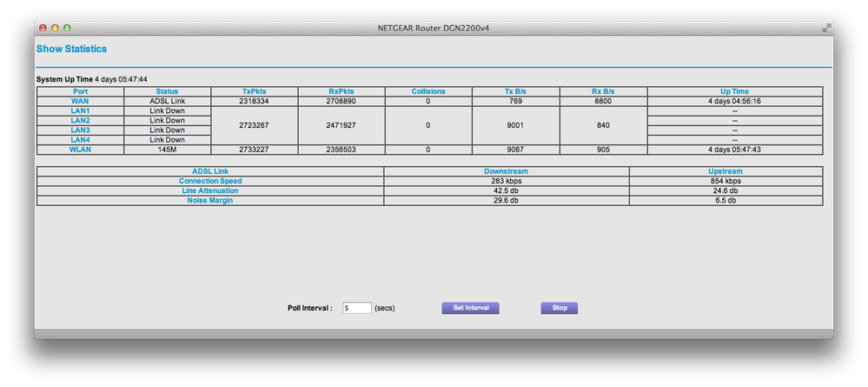The width and height of the screenshot is (868, 387).
Task: Click the Port column header
Action: point(80,91)
